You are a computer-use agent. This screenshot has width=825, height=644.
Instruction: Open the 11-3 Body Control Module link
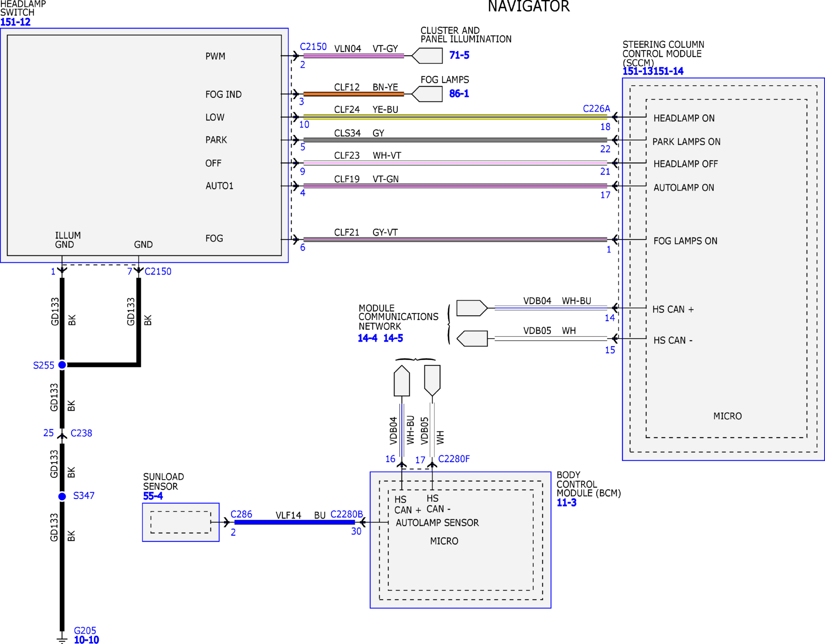(567, 503)
